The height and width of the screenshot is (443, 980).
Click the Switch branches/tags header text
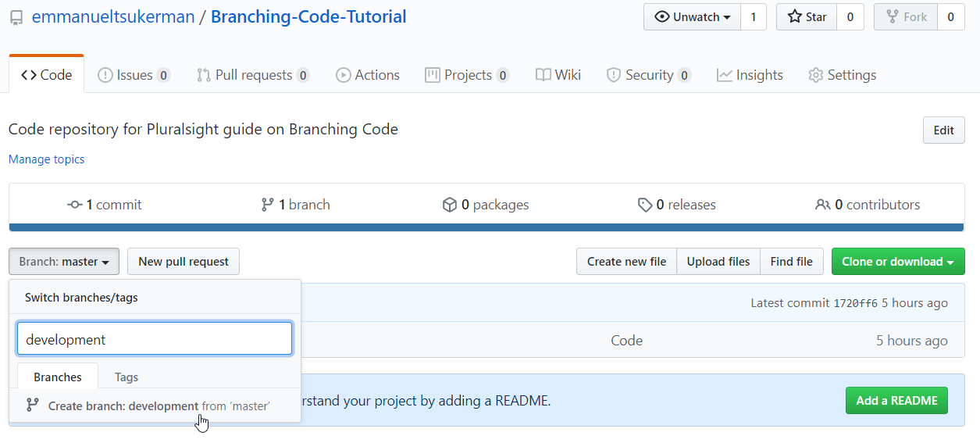click(81, 298)
